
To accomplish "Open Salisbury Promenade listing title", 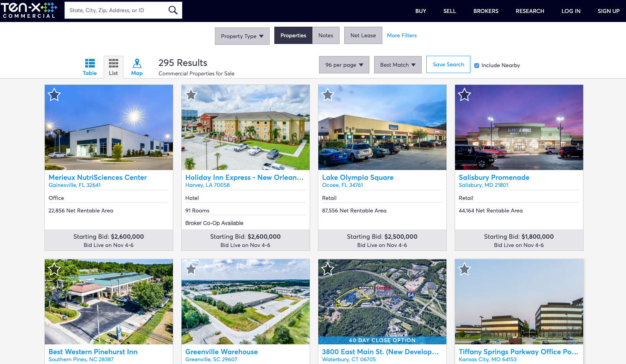I will 494,177.
